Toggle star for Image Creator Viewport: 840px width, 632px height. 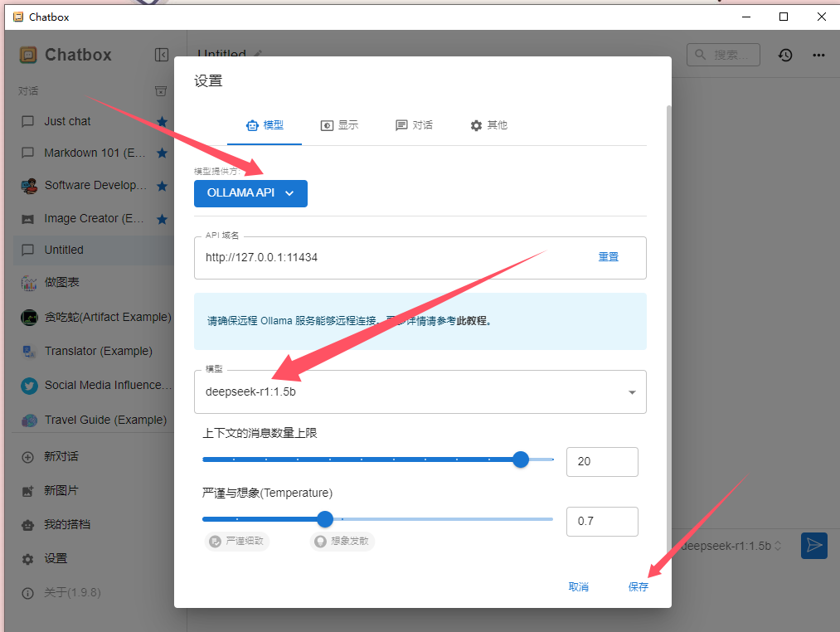[x=163, y=219]
